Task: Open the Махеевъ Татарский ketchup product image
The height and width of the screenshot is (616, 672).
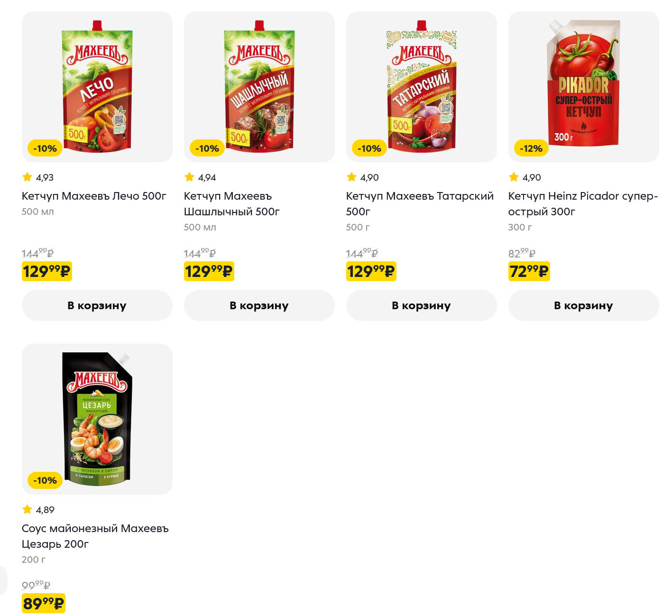Action: click(422, 87)
